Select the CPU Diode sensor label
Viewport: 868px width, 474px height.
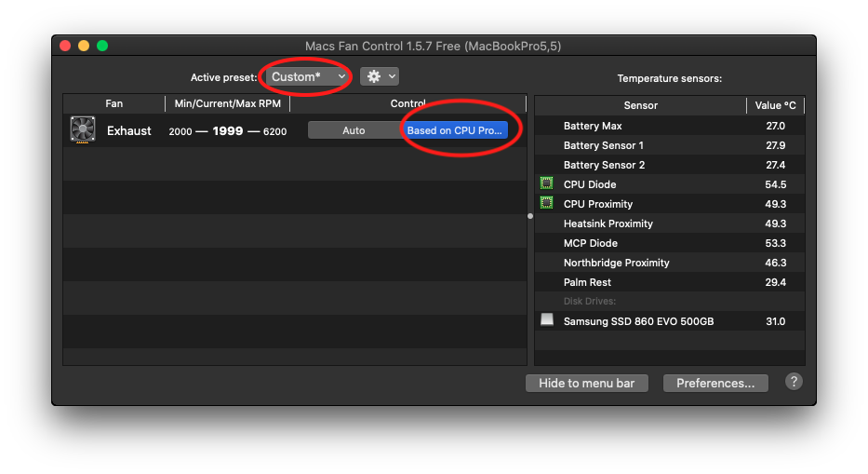[590, 184]
